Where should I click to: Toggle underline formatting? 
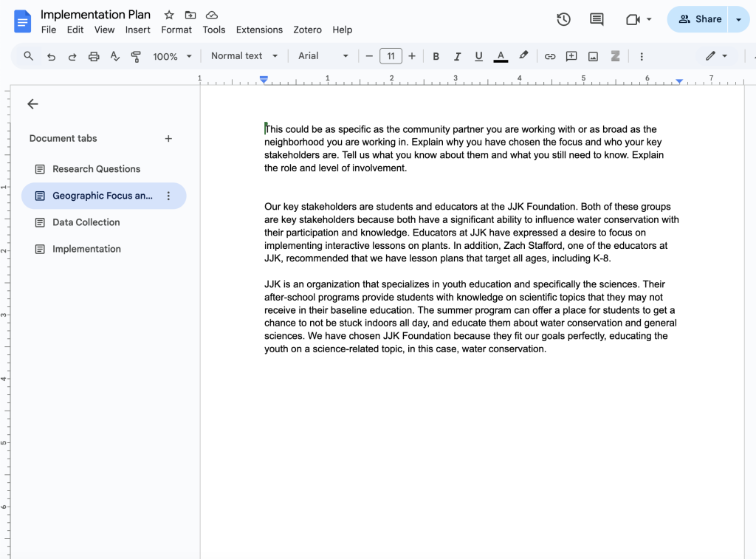tap(479, 56)
